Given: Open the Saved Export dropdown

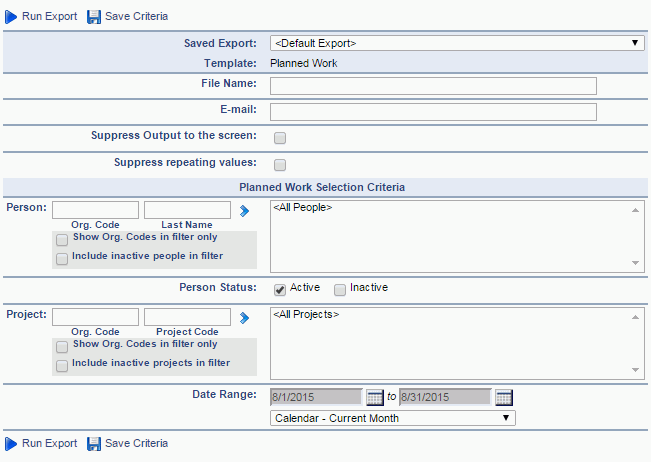Looking at the screenshot, I should [457, 43].
